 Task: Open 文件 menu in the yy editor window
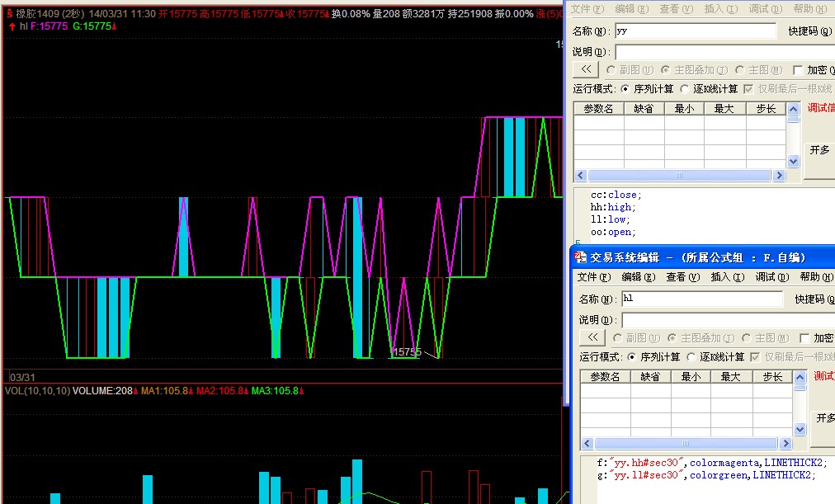click(x=587, y=9)
